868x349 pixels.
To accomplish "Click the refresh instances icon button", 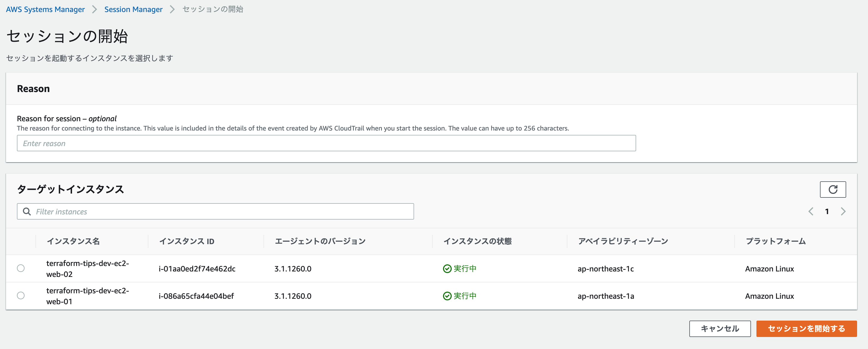I will click(x=833, y=190).
